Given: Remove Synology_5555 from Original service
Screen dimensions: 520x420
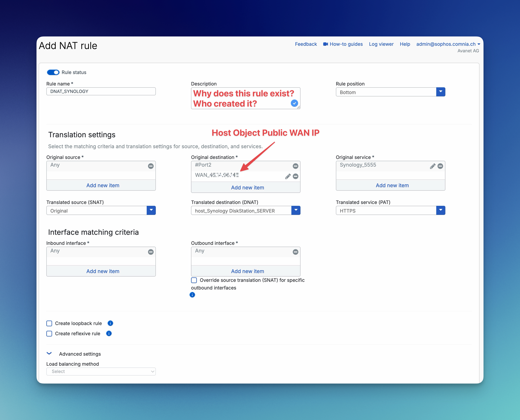Looking at the screenshot, I should coord(440,166).
